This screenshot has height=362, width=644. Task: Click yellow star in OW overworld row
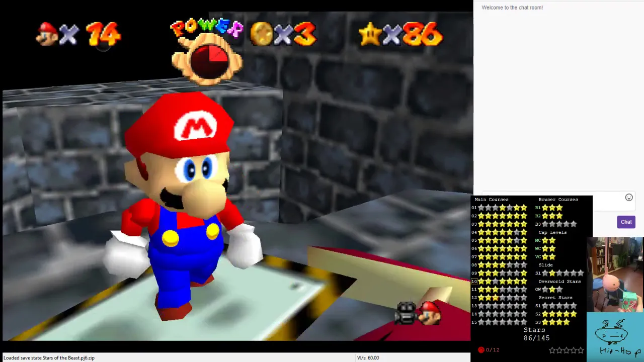tap(552, 290)
